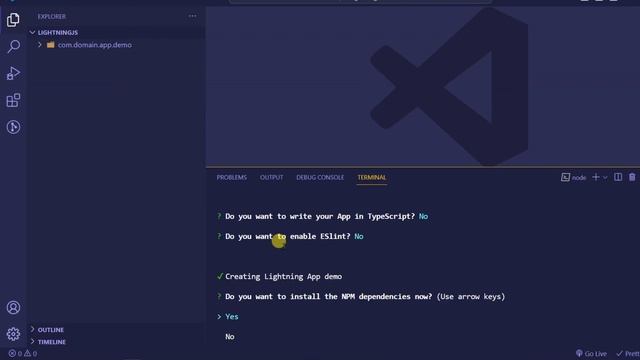Create a new terminal with plus icon
The image size is (640, 360).
click(x=596, y=177)
